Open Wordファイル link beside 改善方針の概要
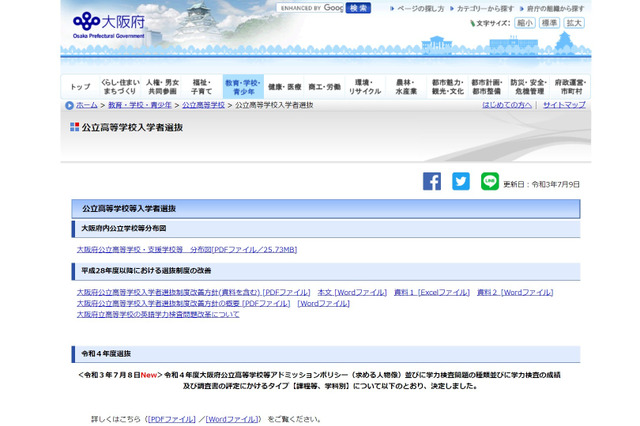Screen dimensions: 640x426 324,303
